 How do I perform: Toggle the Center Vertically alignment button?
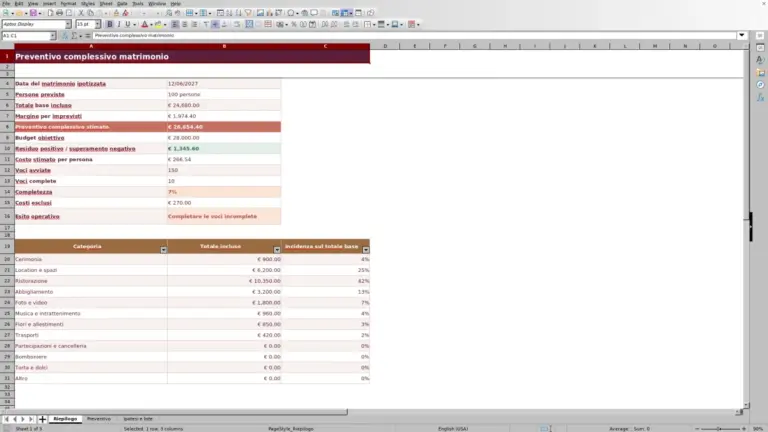(x=215, y=24)
